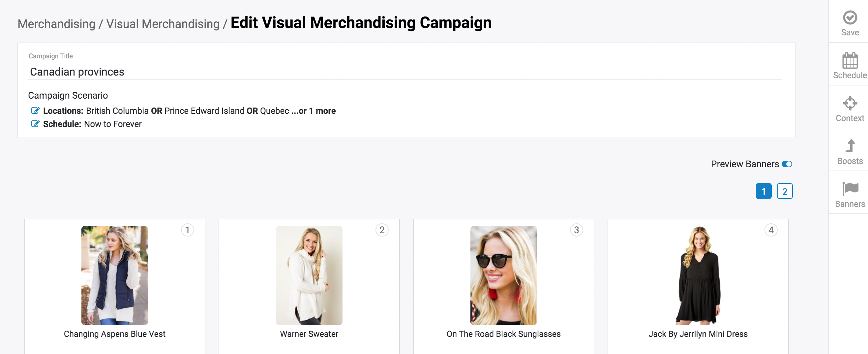Image resolution: width=868 pixels, height=354 pixels.
Task: Select the Changing Aspens Blue Vest image
Action: pos(115,275)
